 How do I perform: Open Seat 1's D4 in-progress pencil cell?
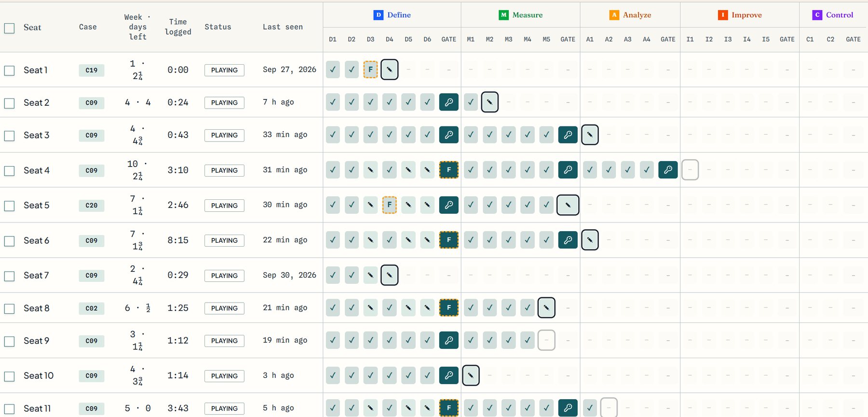pos(389,69)
